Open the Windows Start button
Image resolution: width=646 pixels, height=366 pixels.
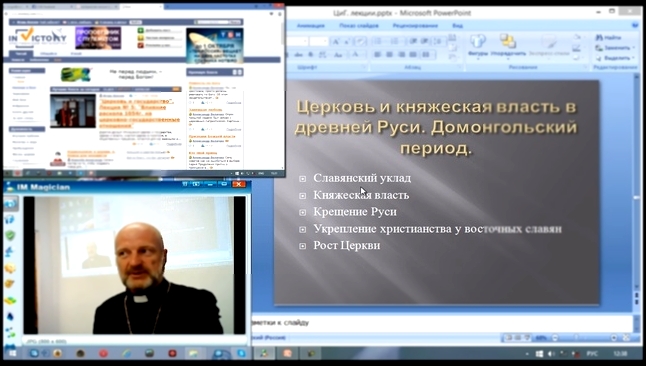[x=12, y=354]
